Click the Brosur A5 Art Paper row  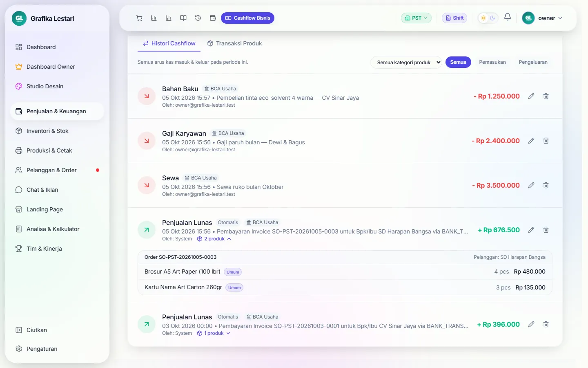(x=345, y=272)
